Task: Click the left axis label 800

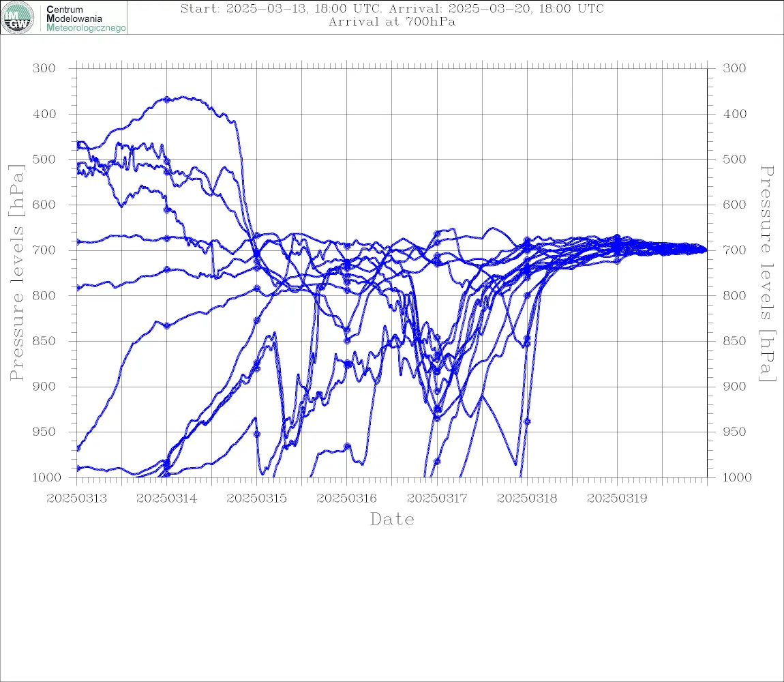Action: click(44, 295)
